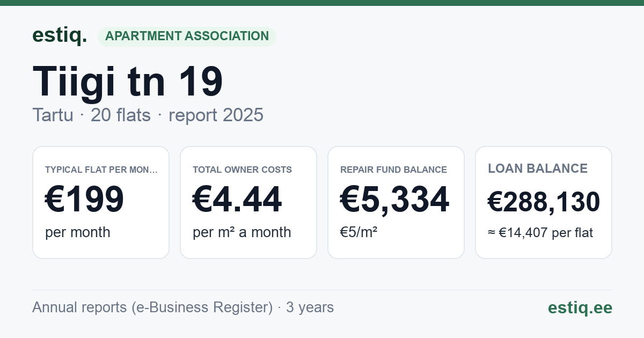Click the 'per m² a month' caption
Image resolution: width=644 pixels, height=338 pixels.
tap(242, 232)
